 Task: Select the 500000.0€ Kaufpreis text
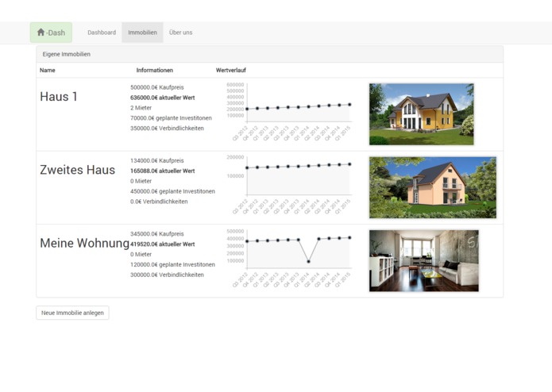coord(157,87)
